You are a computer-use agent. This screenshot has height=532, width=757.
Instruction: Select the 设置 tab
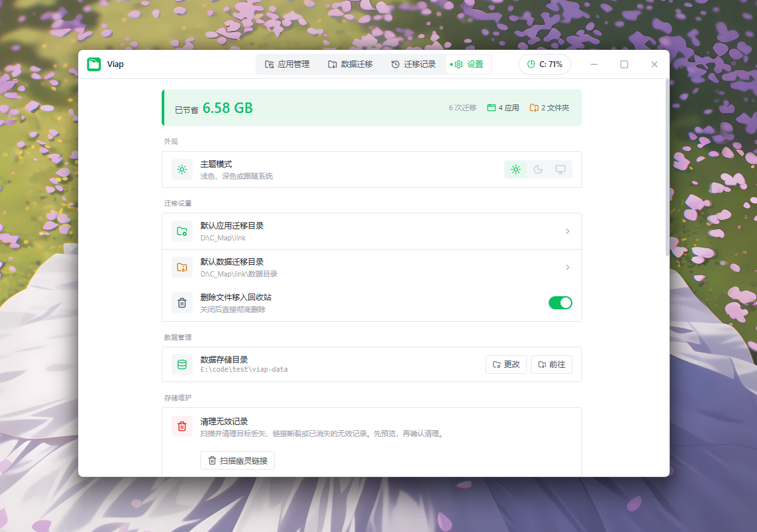(x=469, y=64)
